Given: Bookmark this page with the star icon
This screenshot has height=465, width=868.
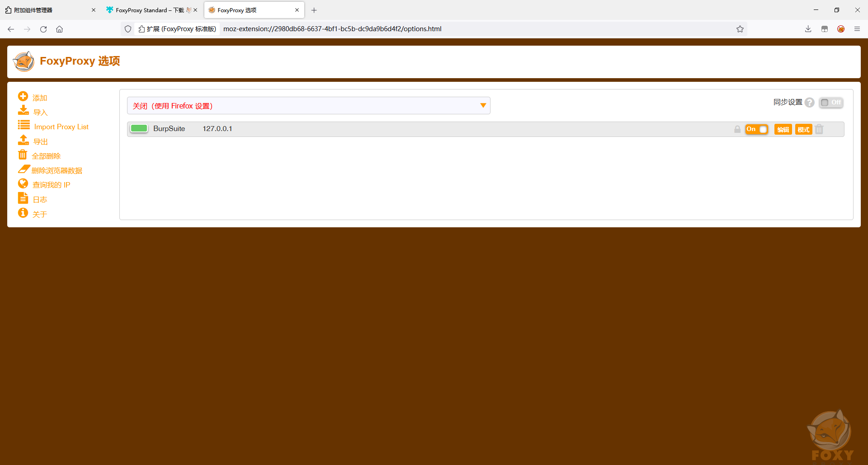Looking at the screenshot, I should point(740,29).
